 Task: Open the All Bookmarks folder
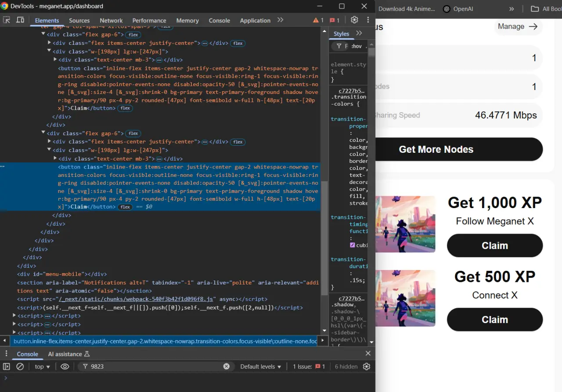[x=546, y=9]
